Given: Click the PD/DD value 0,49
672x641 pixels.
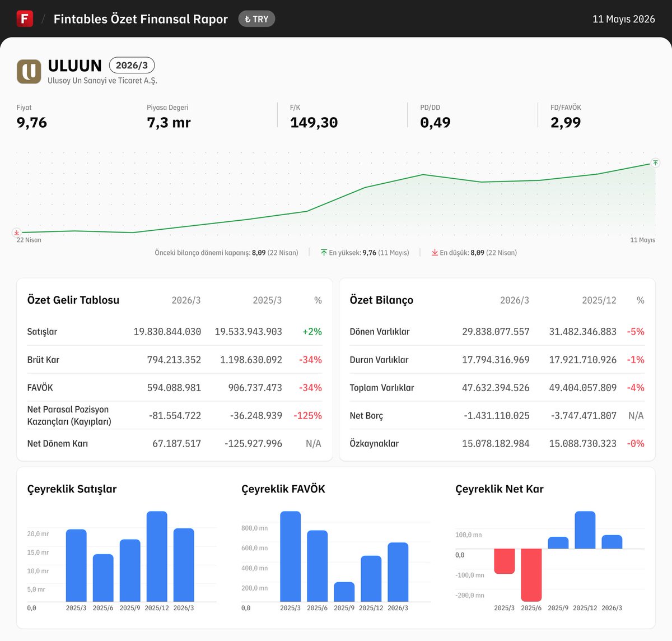Looking at the screenshot, I should 435,123.
